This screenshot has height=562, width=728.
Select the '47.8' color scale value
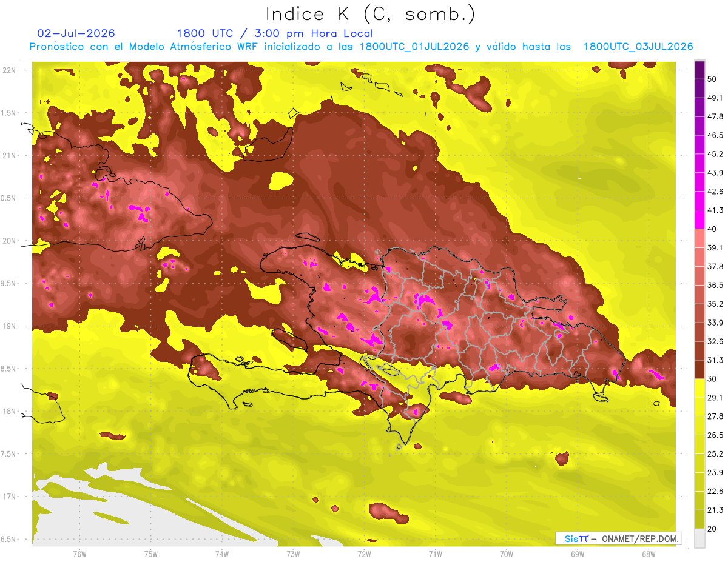coord(715,116)
